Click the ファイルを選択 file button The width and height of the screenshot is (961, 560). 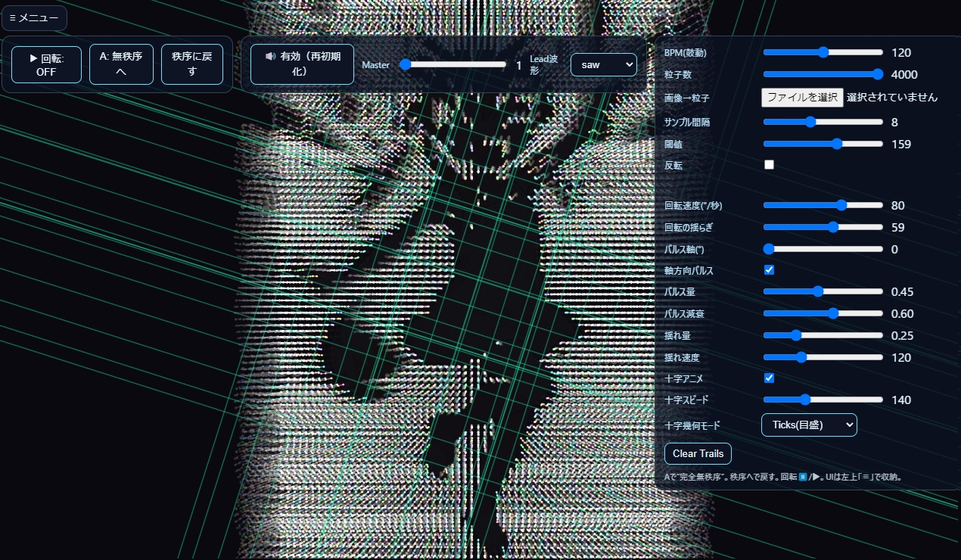802,97
